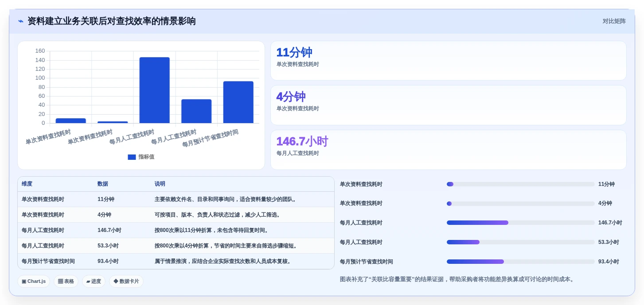Select the table cell reading 93.4小时
Viewport: 644px width, 305px height.
click(x=108, y=262)
